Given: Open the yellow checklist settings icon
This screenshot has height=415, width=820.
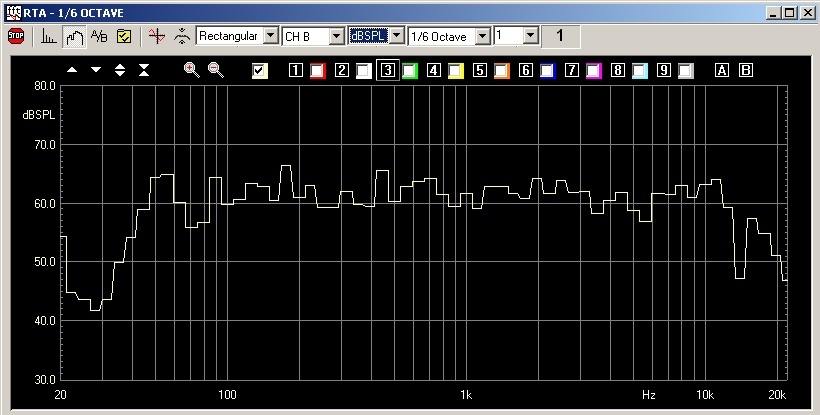Looking at the screenshot, I should 124,36.
